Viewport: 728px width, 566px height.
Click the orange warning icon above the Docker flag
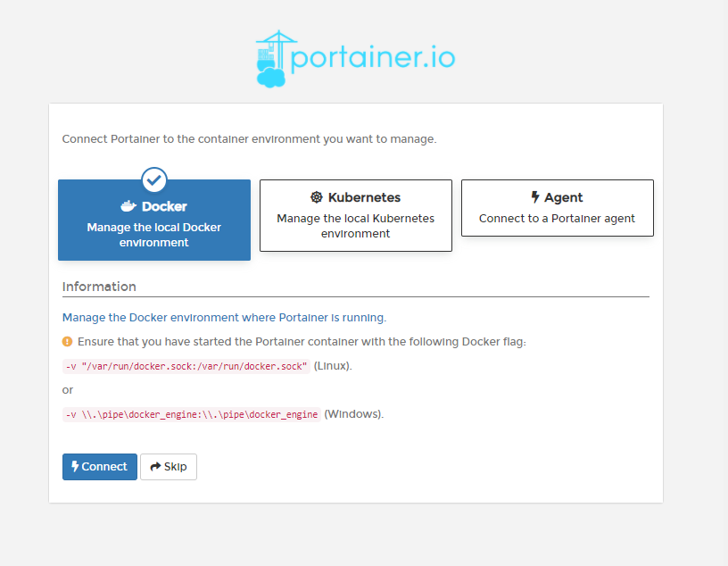click(66, 341)
